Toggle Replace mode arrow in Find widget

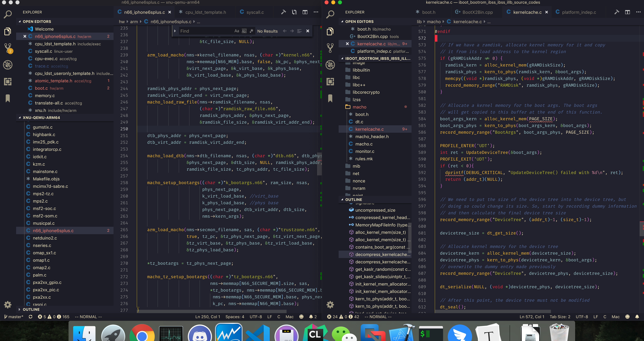(175, 31)
